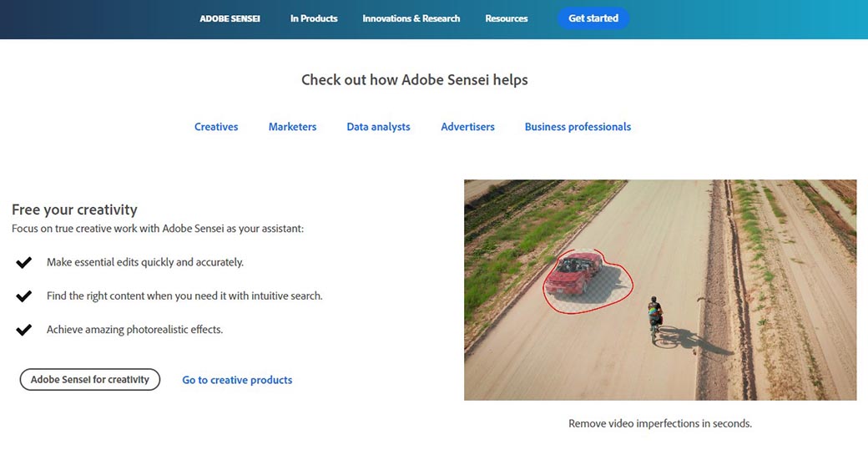Click the cyclist in the video image
Screen dimensions: 868x470
tap(655, 318)
